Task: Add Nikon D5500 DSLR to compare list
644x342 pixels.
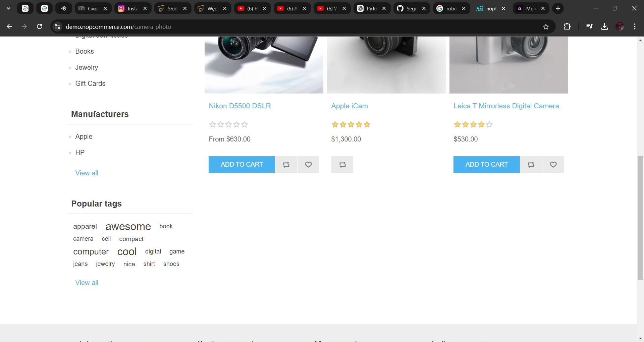Action: click(286, 165)
